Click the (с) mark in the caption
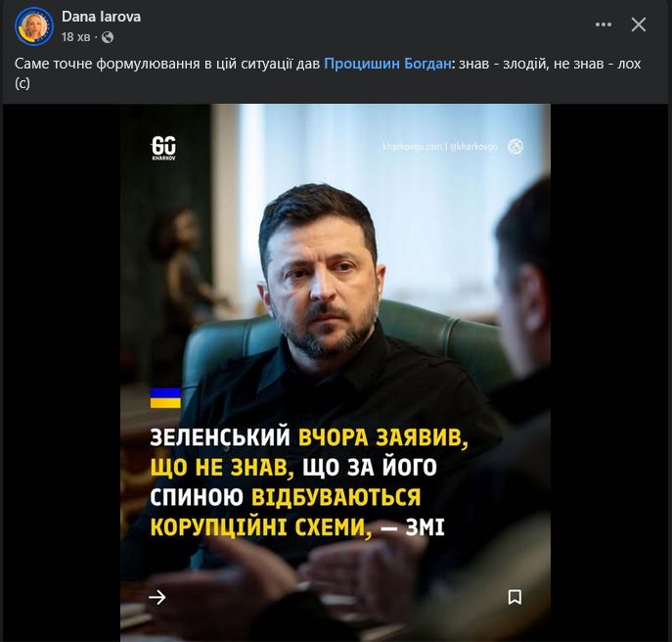 pos(22,83)
